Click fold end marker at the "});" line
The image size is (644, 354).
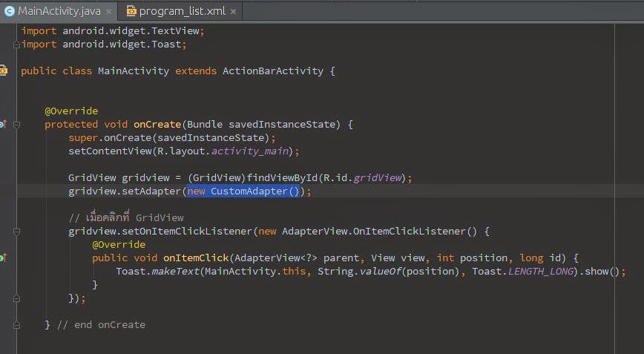(16, 298)
